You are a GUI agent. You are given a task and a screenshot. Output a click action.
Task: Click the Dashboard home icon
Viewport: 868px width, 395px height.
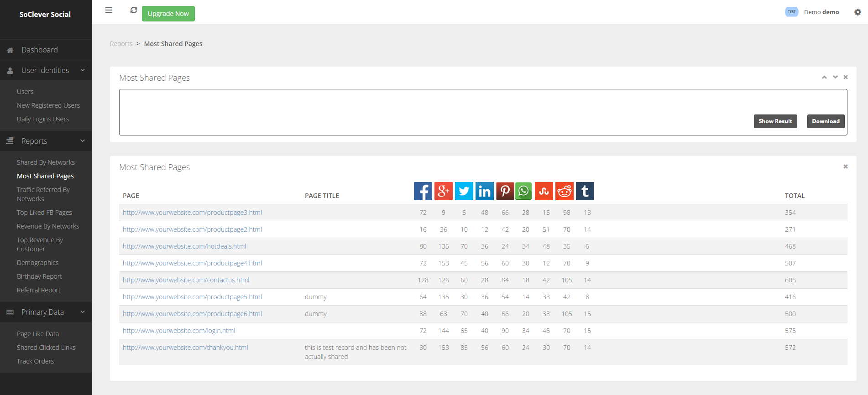click(10, 50)
